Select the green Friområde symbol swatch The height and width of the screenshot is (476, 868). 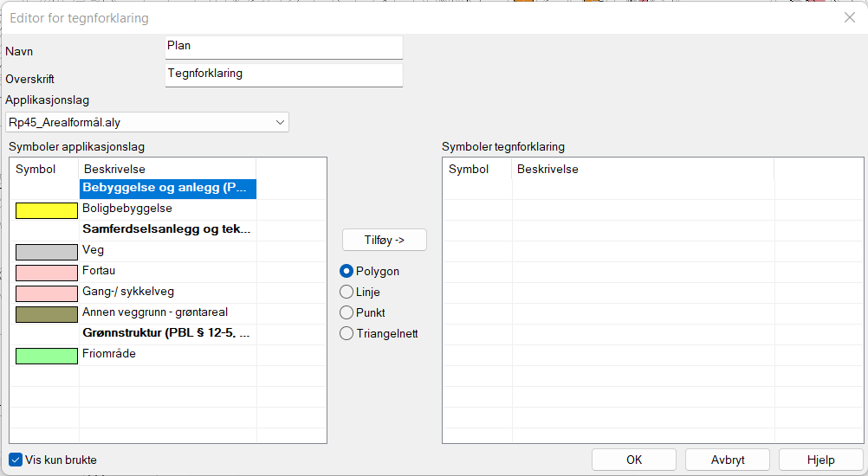click(x=47, y=356)
